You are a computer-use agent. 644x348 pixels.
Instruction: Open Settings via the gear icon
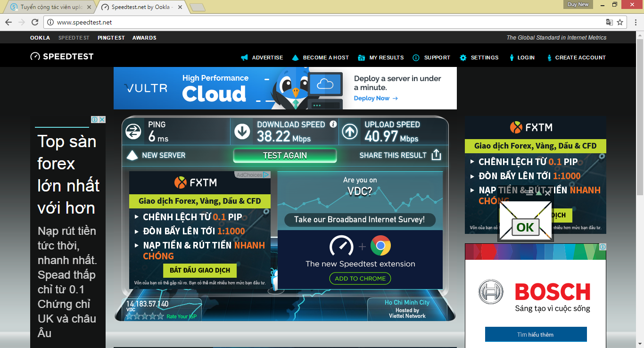(x=463, y=58)
